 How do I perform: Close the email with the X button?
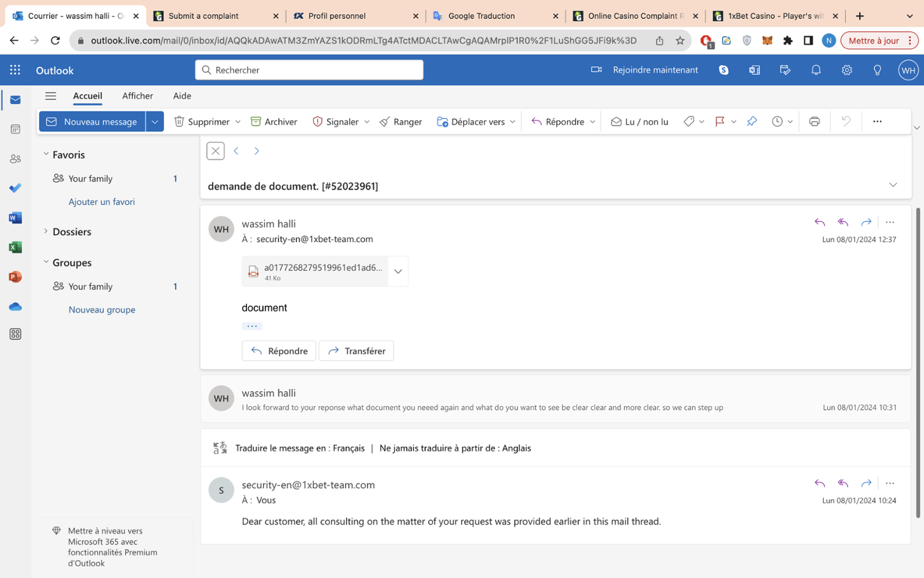coord(216,151)
